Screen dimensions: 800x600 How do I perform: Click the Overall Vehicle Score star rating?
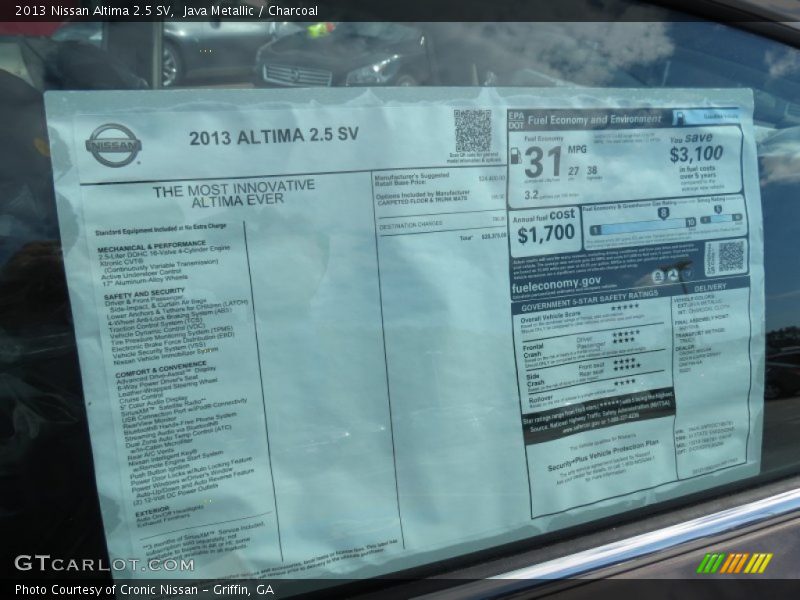click(624, 306)
